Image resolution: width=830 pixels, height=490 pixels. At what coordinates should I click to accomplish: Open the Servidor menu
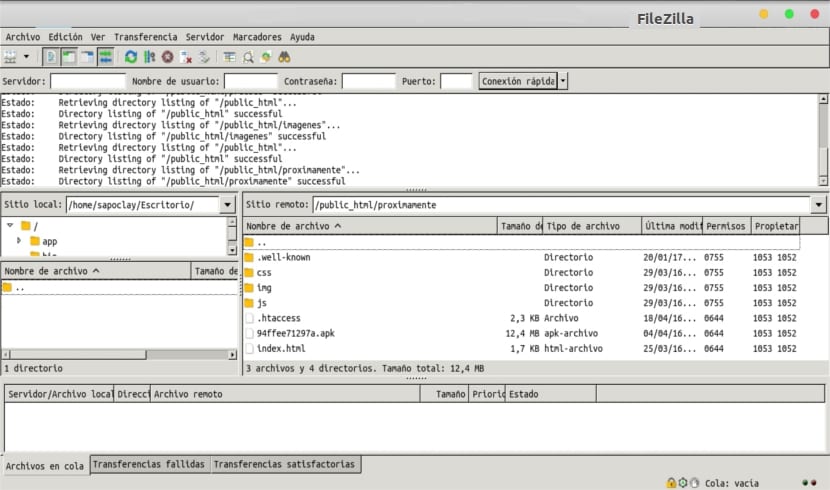click(x=204, y=37)
